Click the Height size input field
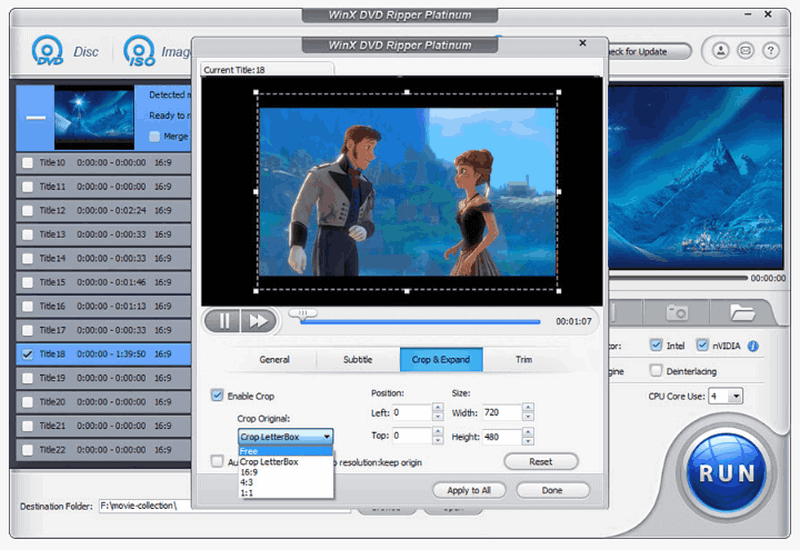This screenshot has width=800, height=550. coord(502,437)
